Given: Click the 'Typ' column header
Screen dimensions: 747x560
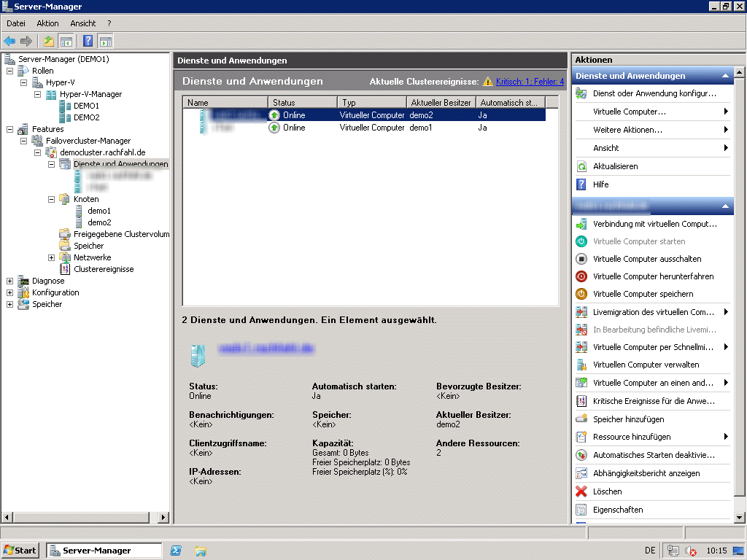Looking at the screenshot, I should [x=372, y=103].
